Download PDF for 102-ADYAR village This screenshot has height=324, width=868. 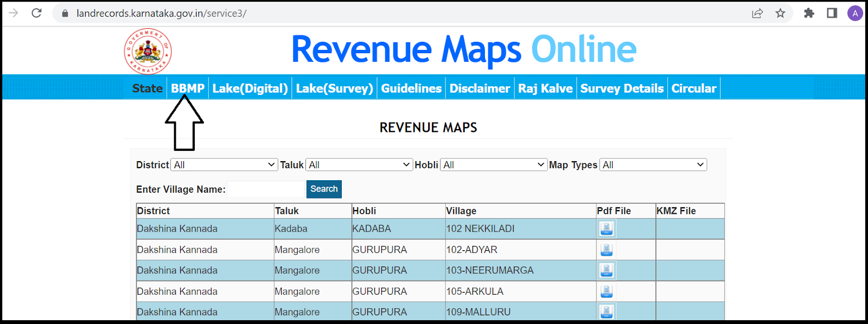point(607,250)
